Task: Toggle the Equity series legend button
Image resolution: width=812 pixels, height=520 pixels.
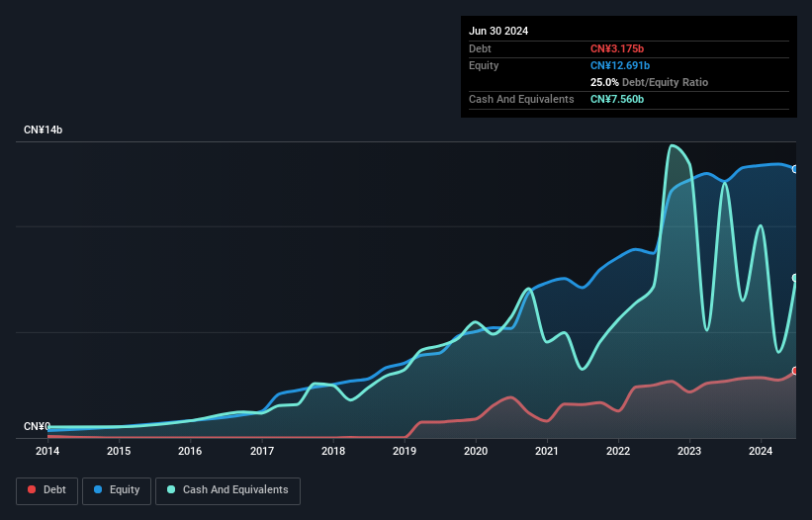Action: [117, 490]
